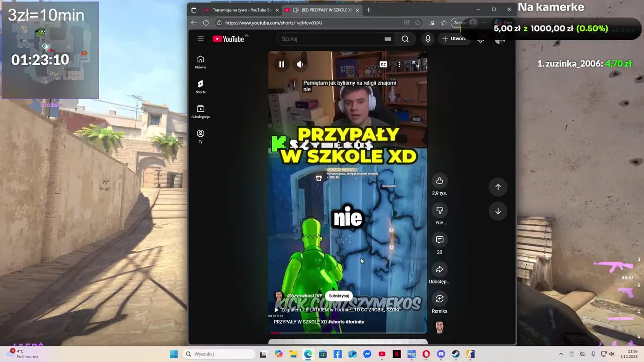Toggle closed captions CC on the Short
This screenshot has width=644, height=362.
coord(383,64)
